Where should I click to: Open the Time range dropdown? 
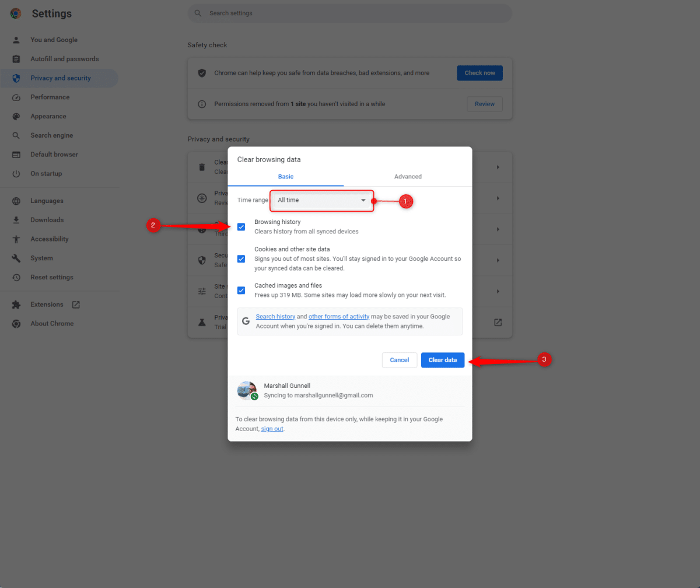321,200
